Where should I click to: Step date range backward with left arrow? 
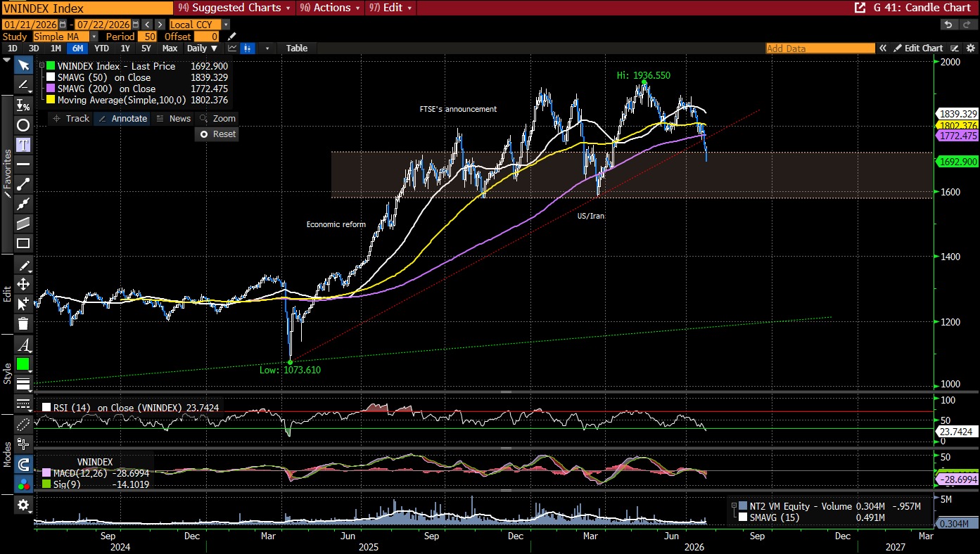(147, 25)
